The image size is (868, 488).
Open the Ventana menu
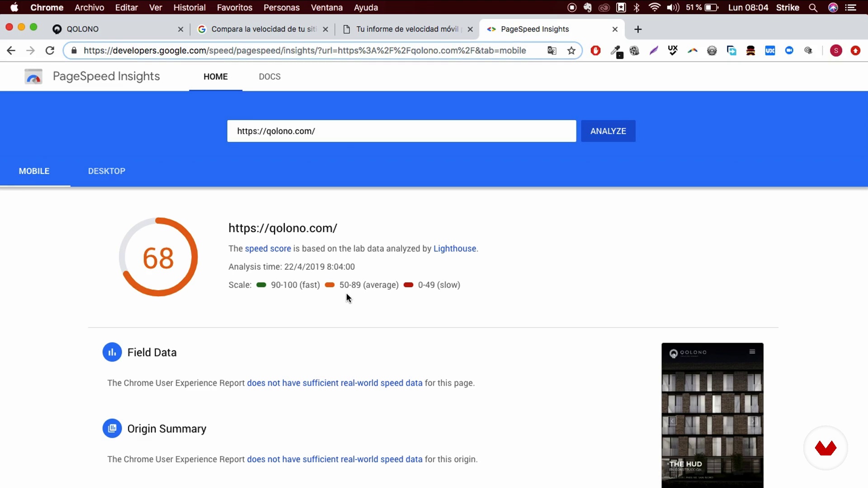[x=327, y=8]
